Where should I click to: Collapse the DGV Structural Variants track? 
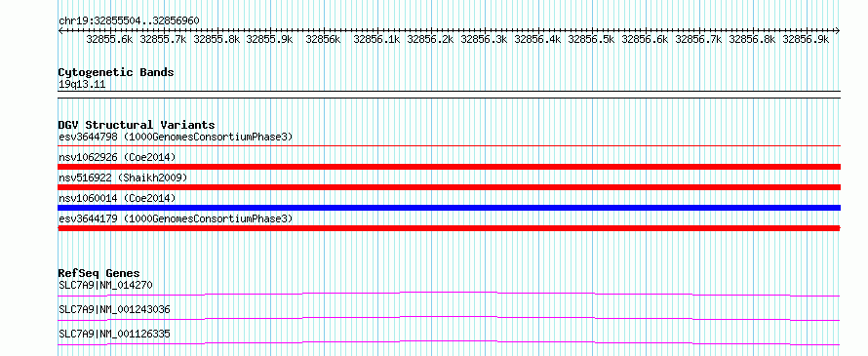(x=137, y=125)
